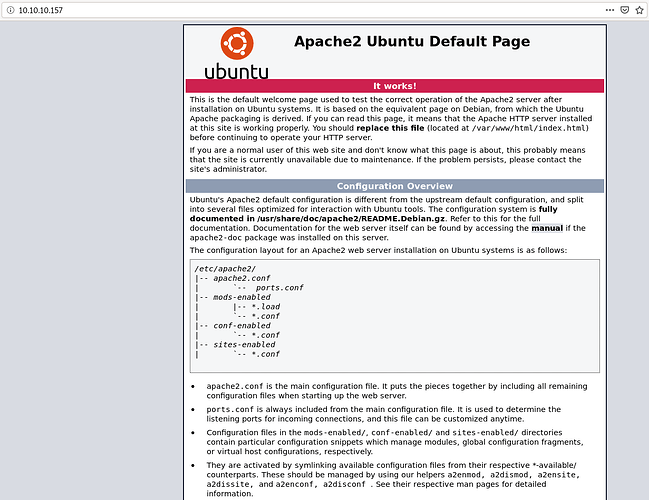Open the page actions three-dots menu
Image resolution: width=649 pixels, height=500 pixels.
(610, 10)
